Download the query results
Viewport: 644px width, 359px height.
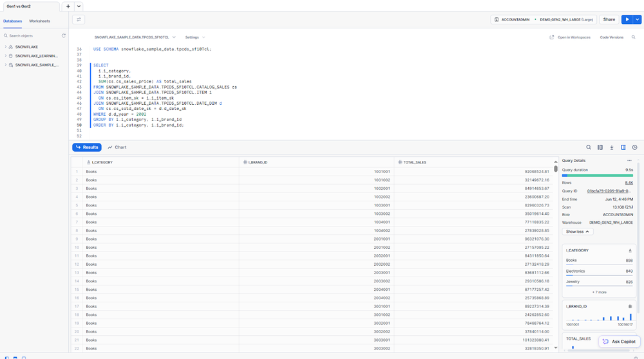(611, 147)
